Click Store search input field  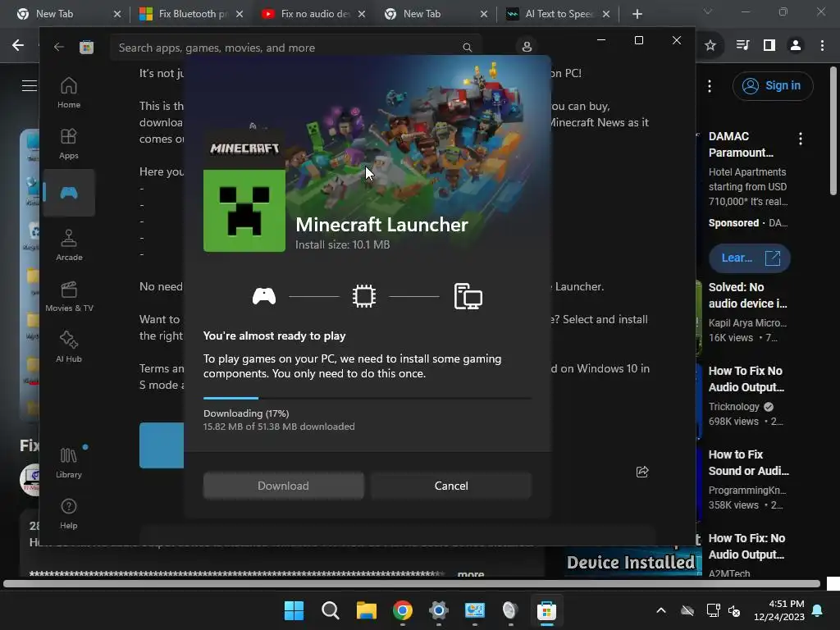coord(296,48)
